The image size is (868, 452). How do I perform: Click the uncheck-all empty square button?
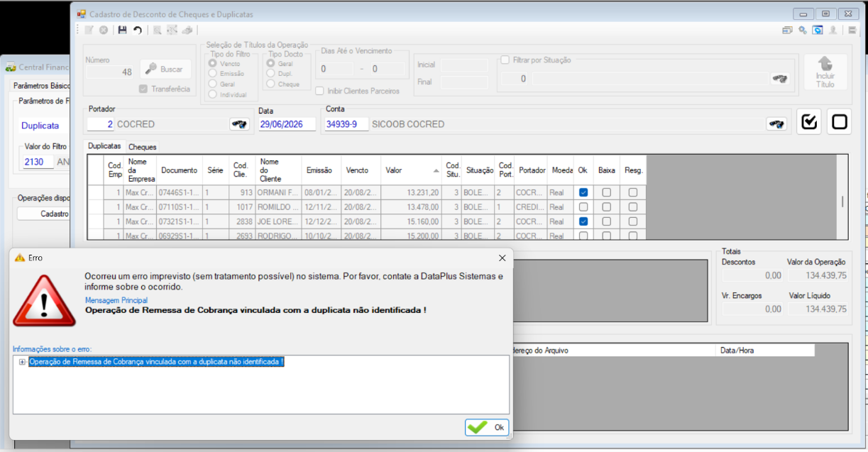pyautogui.click(x=839, y=122)
